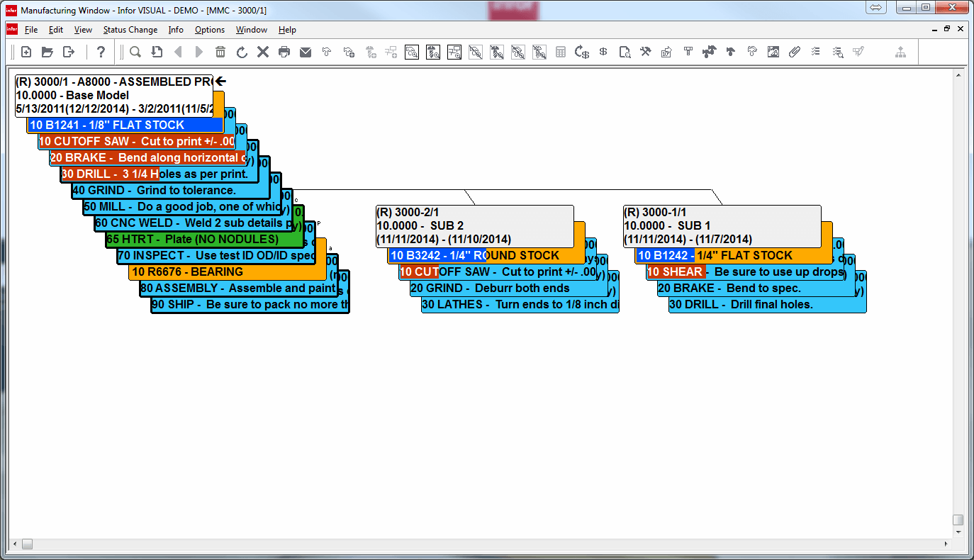The image size is (974, 560).
Task: Refresh the window using the circular arrow icon
Action: click(x=241, y=51)
